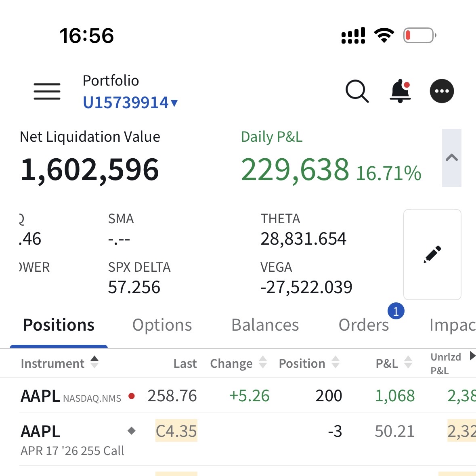Click the diamond marker on the AAPL call row

coord(131,431)
